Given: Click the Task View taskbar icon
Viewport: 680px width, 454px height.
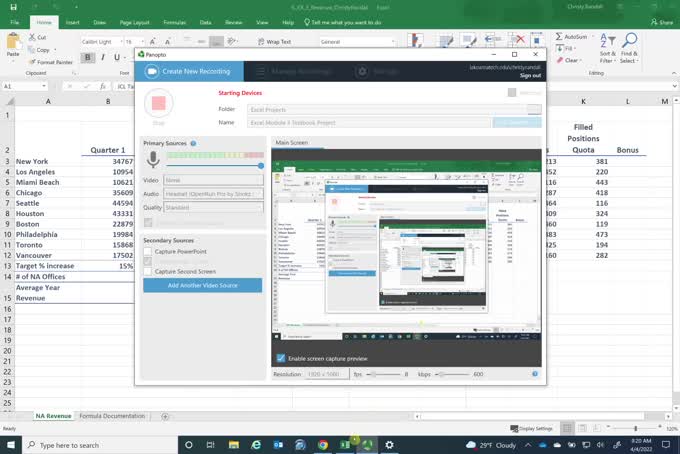Looking at the screenshot, I should [211, 445].
